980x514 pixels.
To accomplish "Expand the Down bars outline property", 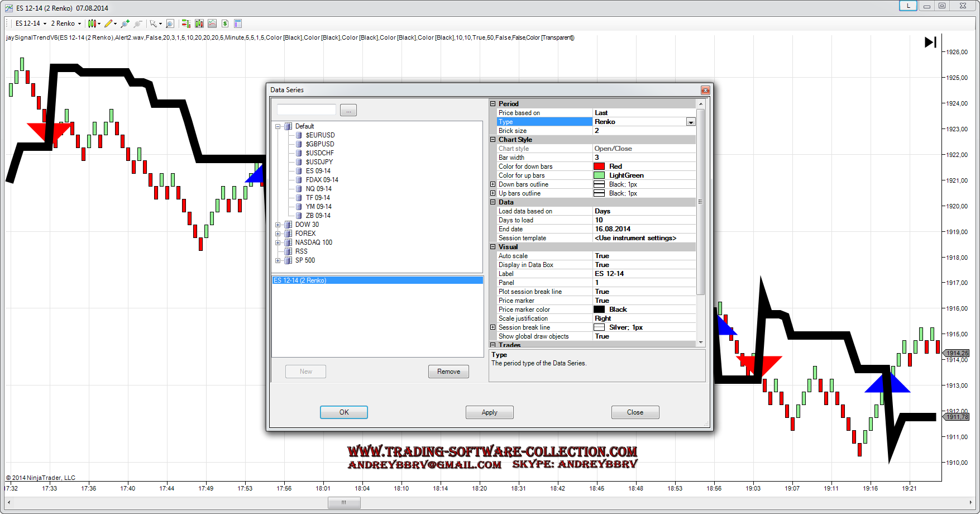I will point(493,184).
